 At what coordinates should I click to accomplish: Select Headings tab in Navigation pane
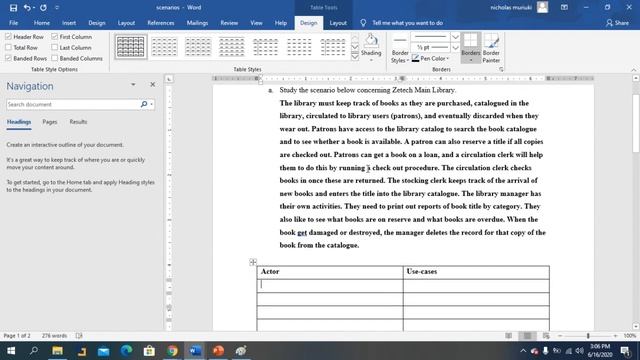pyautogui.click(x=19, y=122)
